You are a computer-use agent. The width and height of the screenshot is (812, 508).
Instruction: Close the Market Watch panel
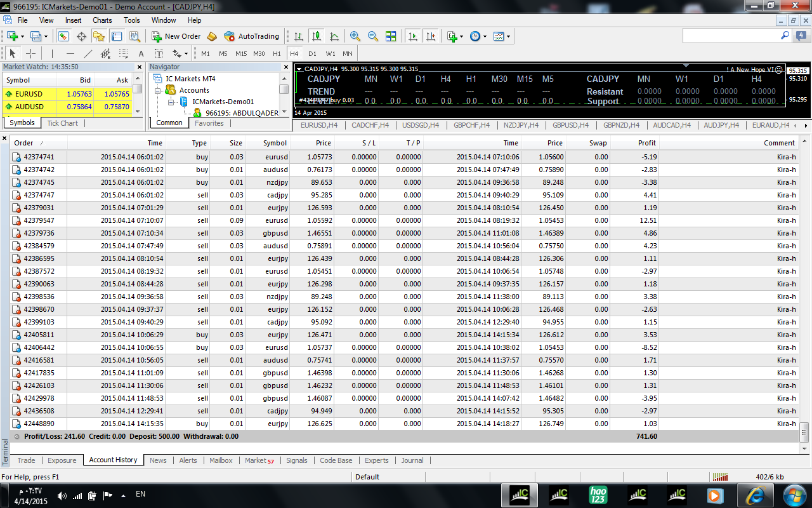(140, 67)
